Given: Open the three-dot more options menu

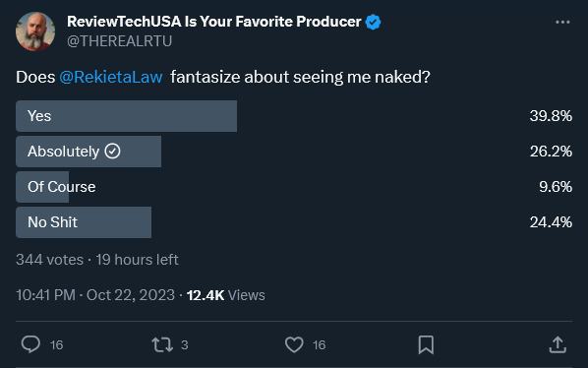Looking at the screenshot, I should click(562, 22).
